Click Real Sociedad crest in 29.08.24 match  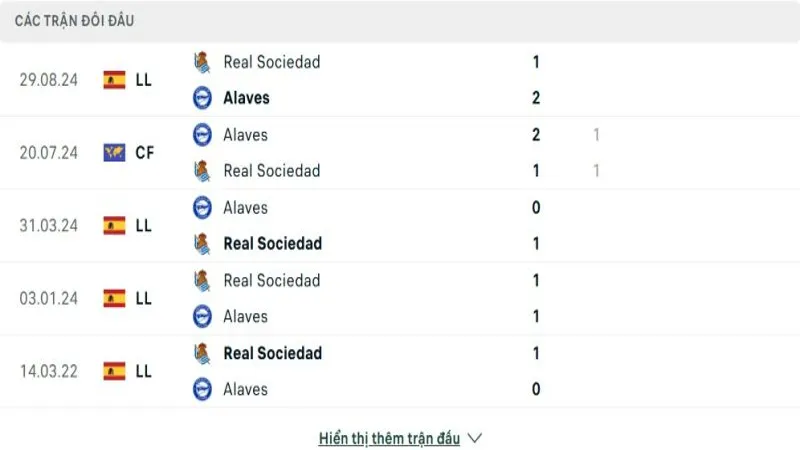202,62
